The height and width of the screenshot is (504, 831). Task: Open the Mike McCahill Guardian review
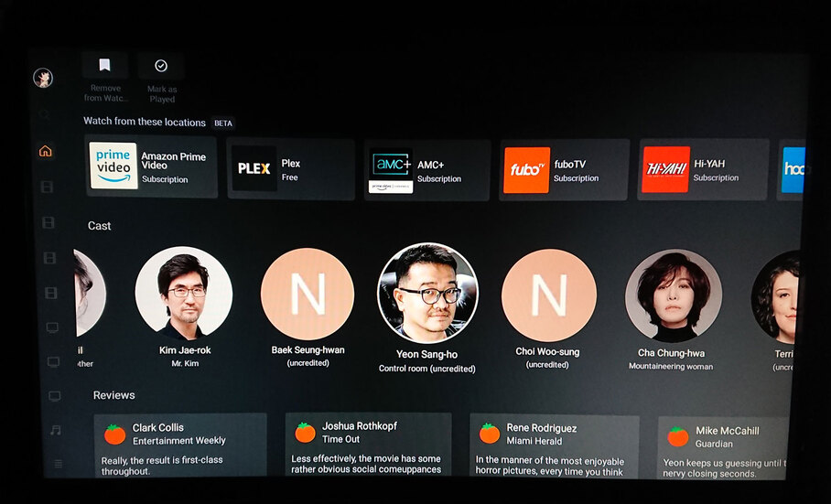click(723, 448)
